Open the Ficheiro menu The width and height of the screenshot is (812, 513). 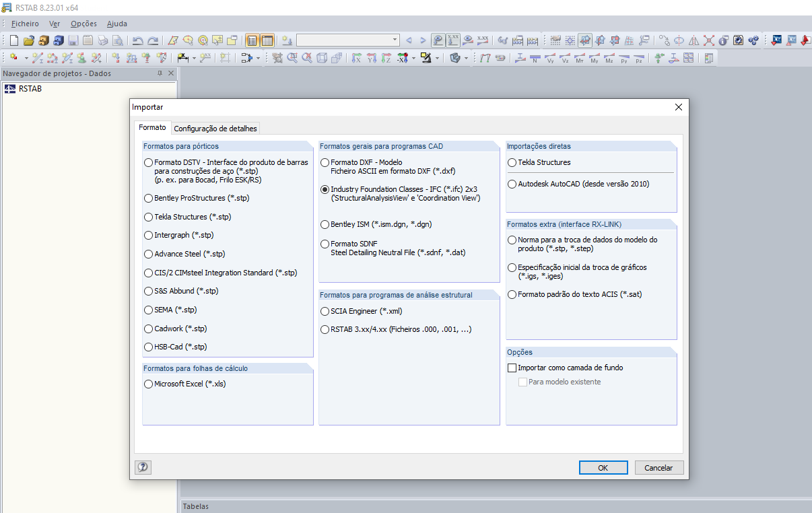[x=25, y=24]
